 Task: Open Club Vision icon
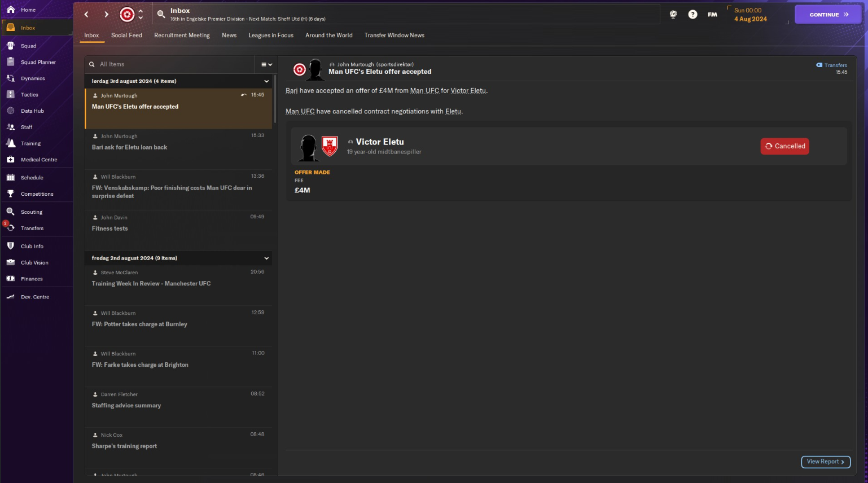coord(10,262)
